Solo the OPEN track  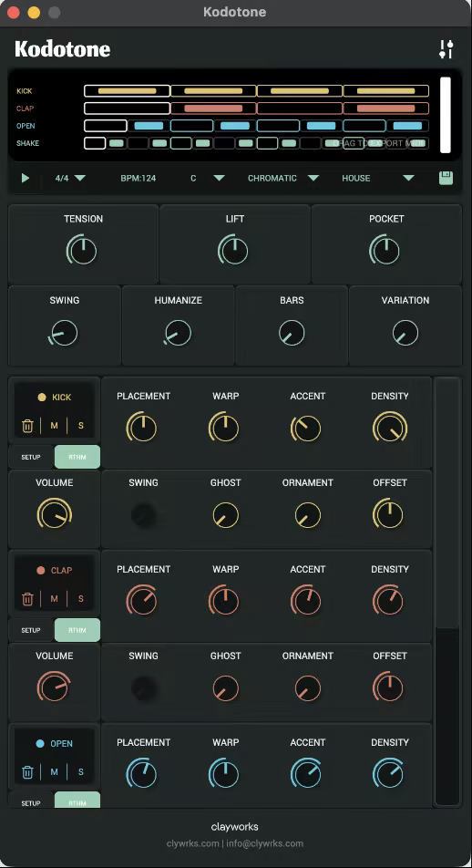(x=81, y=772)
